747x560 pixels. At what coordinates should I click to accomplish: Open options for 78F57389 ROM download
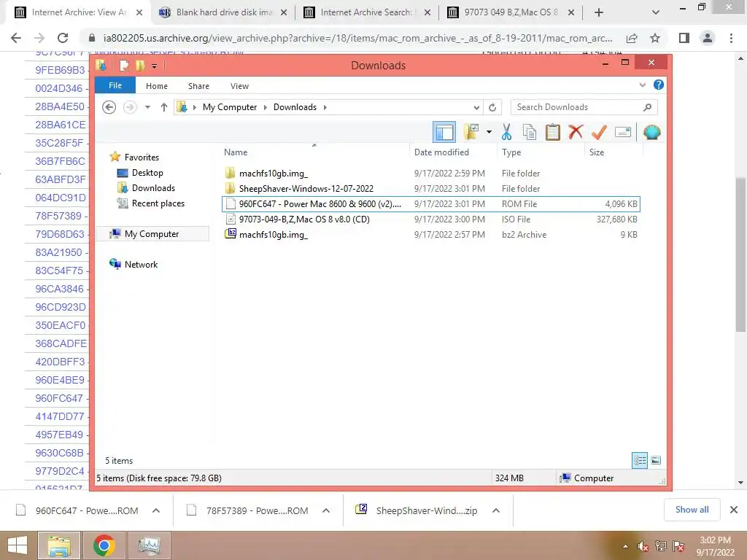coord(326,510)
